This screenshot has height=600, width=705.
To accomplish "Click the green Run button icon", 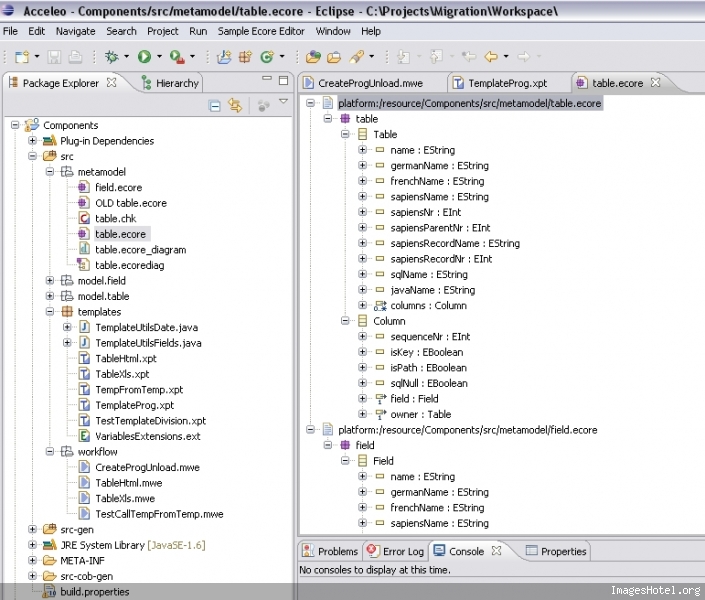I will [x=144, y=57].
